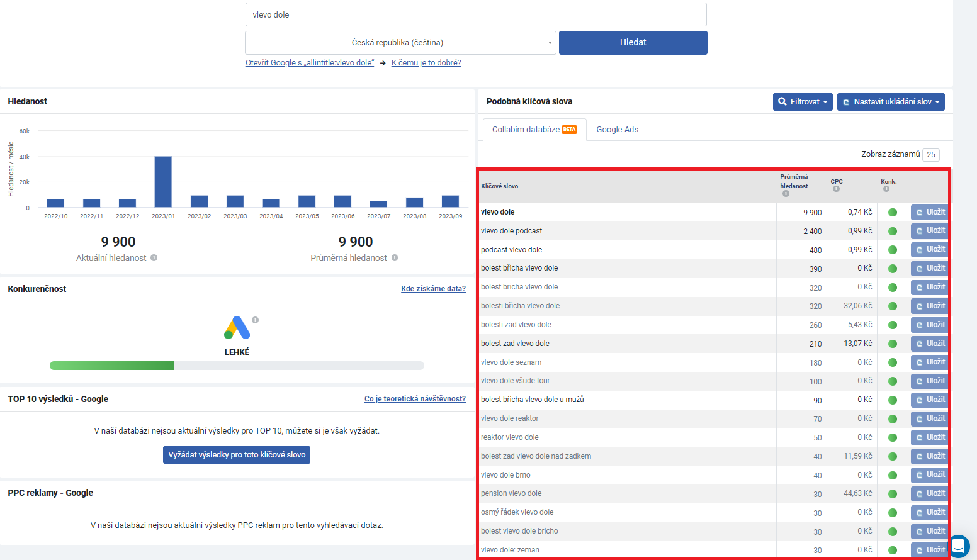Screen dimensions: 977x560
Task: Click keyword vlevo dole: zeman
Action: 510,550
